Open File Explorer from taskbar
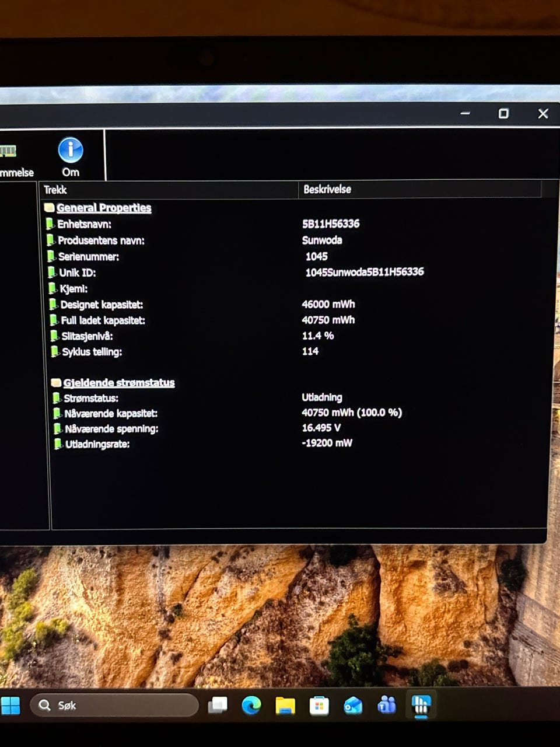This screenshot has height=747, width=560. coord(285,706)
